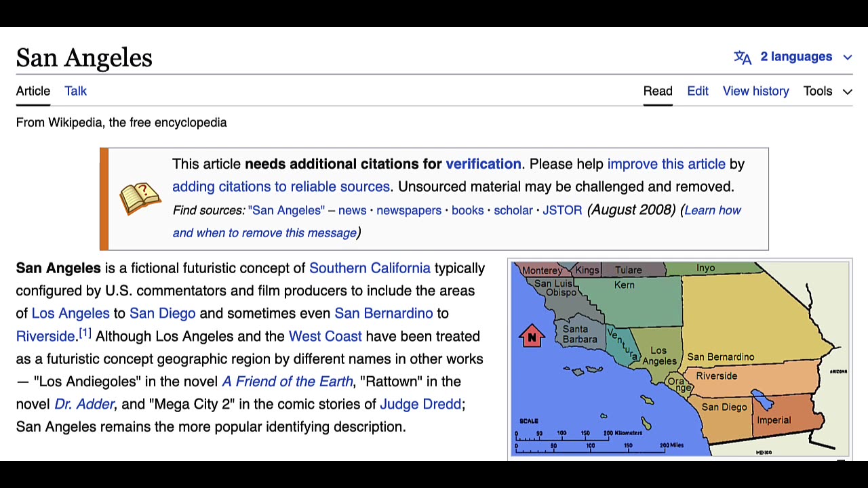Jump to footnote reference [1]

point(85,333)
